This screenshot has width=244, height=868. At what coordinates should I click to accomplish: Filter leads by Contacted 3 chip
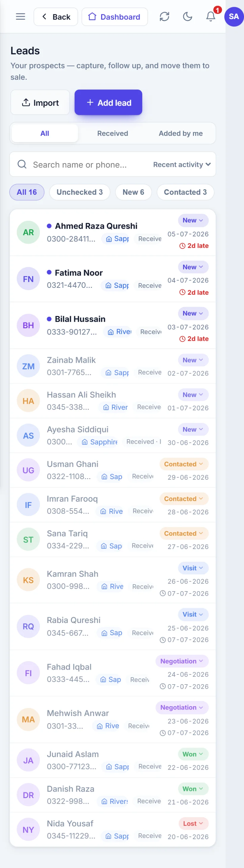(x=185, y=192)
